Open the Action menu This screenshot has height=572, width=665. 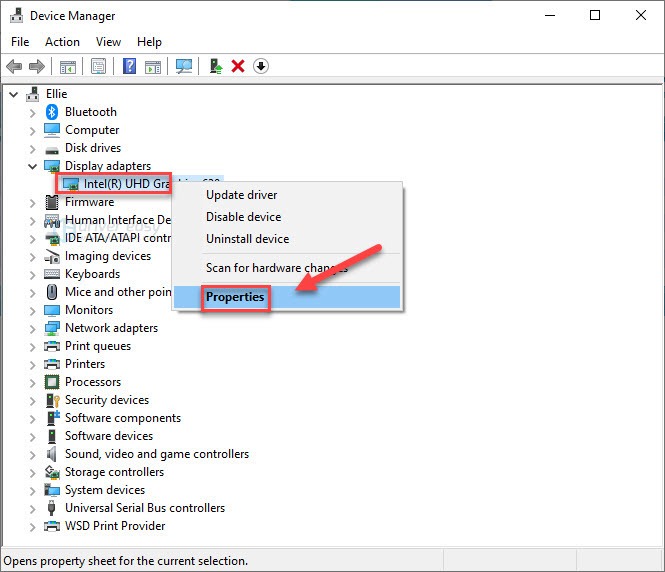(62, 42)
